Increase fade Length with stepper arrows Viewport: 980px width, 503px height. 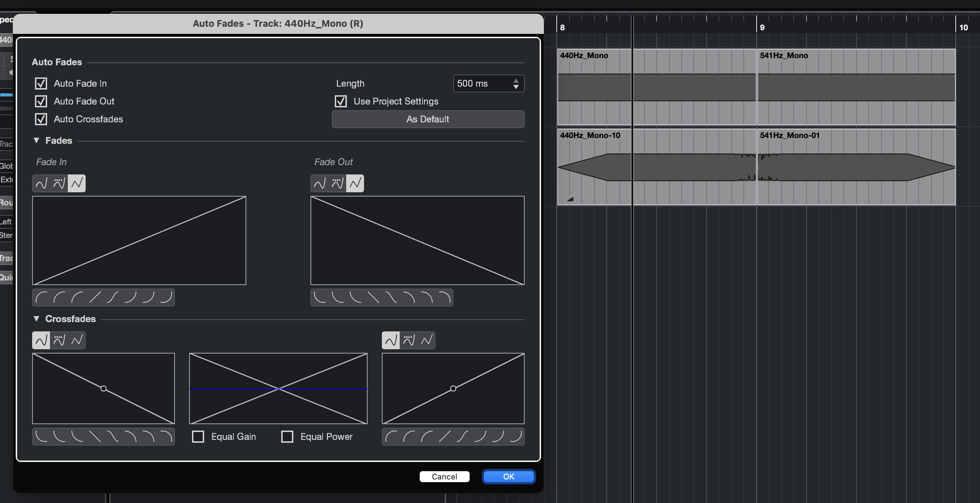pyautogui.click(x=516, y=81)
